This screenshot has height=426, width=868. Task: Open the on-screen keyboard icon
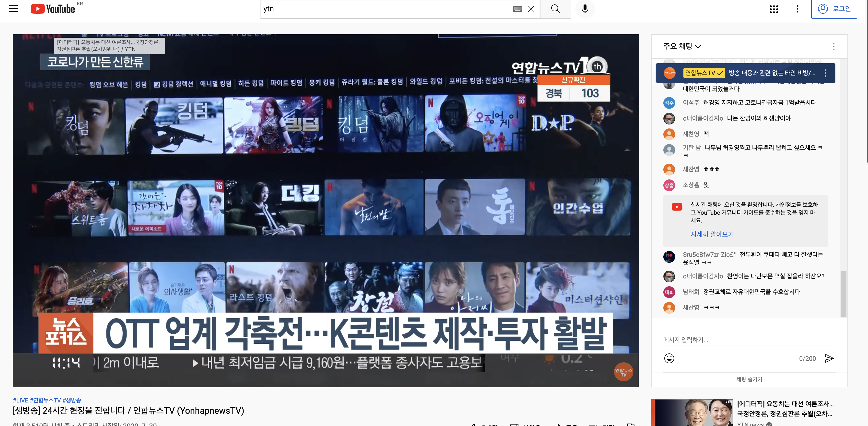click(517, 9)
